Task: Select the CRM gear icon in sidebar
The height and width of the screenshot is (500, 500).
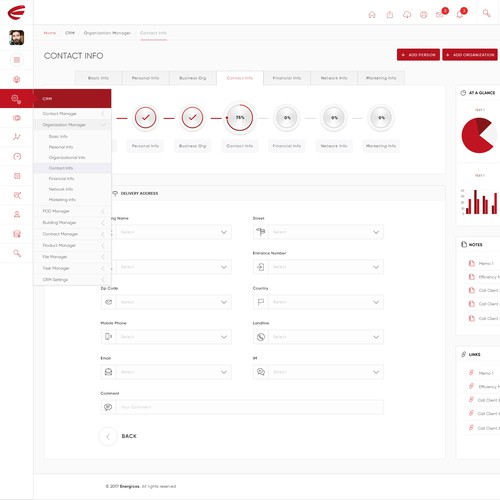Action: 16,99
